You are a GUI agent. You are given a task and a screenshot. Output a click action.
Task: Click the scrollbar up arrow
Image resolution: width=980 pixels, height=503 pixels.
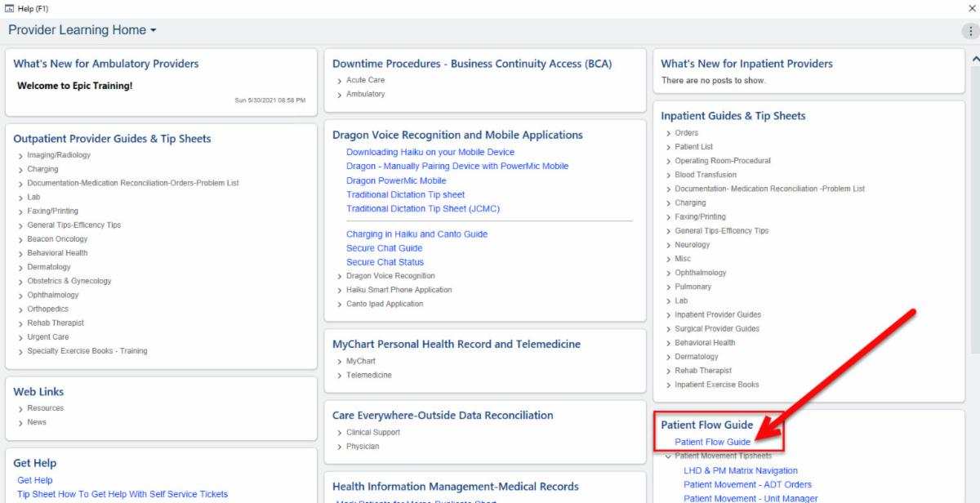(x=973, y=58)
